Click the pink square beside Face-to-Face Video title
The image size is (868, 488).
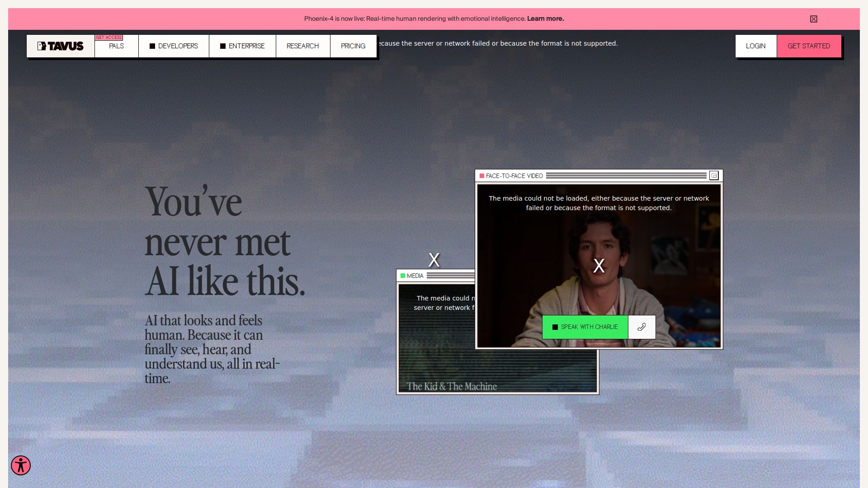(482, 176)
